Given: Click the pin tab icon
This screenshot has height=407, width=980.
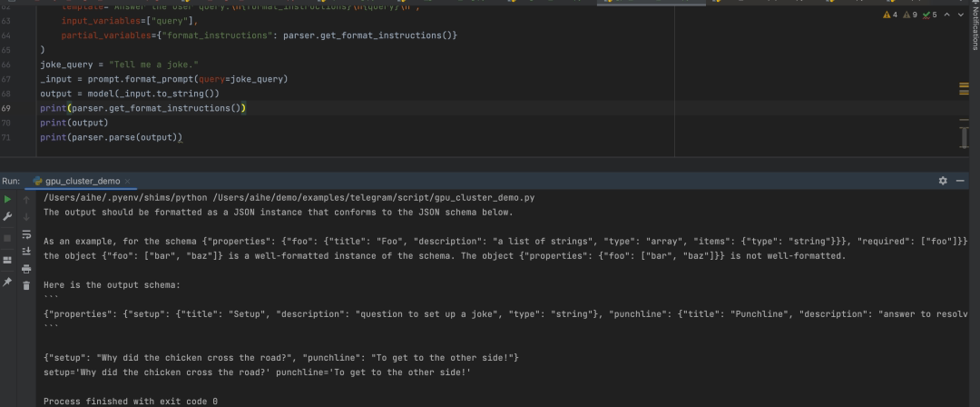Looking at the screenshot, I should [x=8, y=282].
